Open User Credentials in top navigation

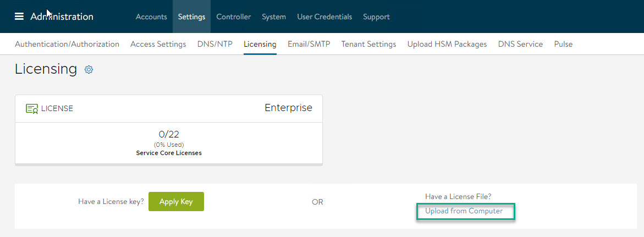click(x=324, y=16)
